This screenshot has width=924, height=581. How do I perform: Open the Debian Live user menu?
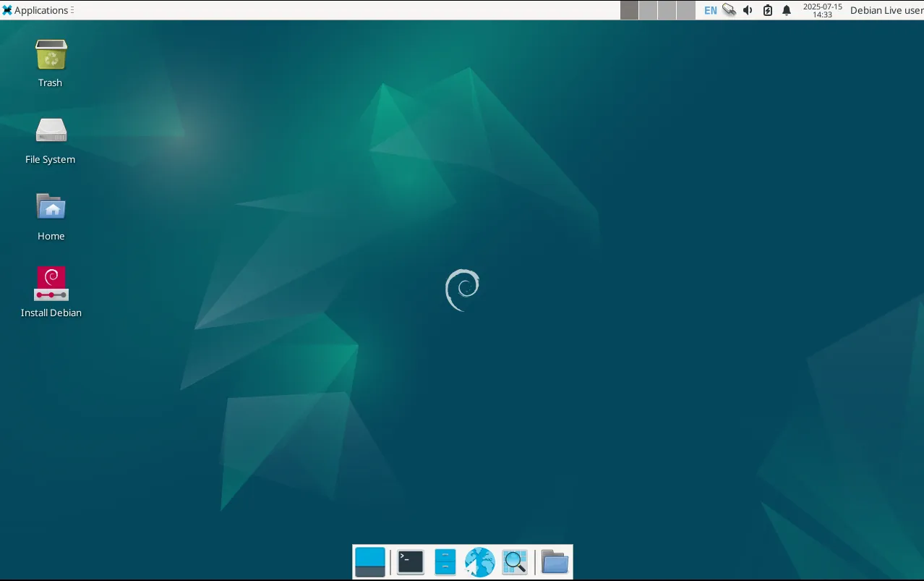[886, 10]
